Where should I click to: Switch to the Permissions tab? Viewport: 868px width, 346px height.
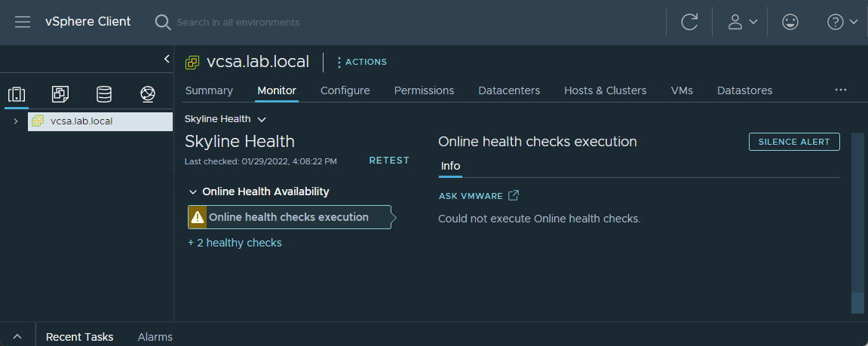tap(424, 90)
